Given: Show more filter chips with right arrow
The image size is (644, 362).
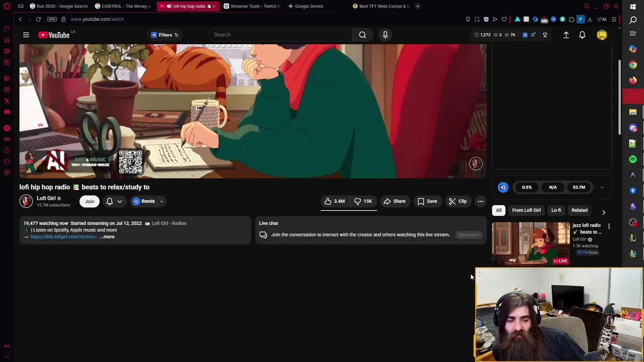Looking at the screenshot, I should pyautogui.click(x=604, y=213).
